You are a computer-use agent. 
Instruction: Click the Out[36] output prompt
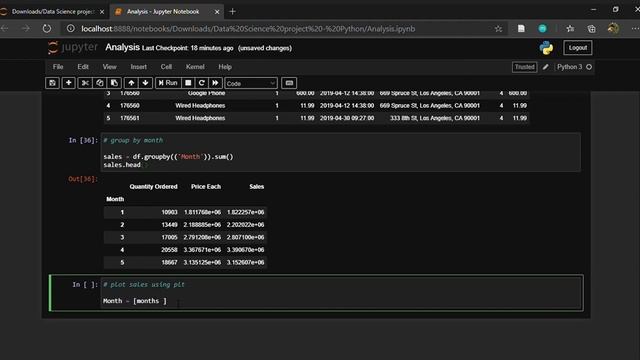tap(83, 179)
